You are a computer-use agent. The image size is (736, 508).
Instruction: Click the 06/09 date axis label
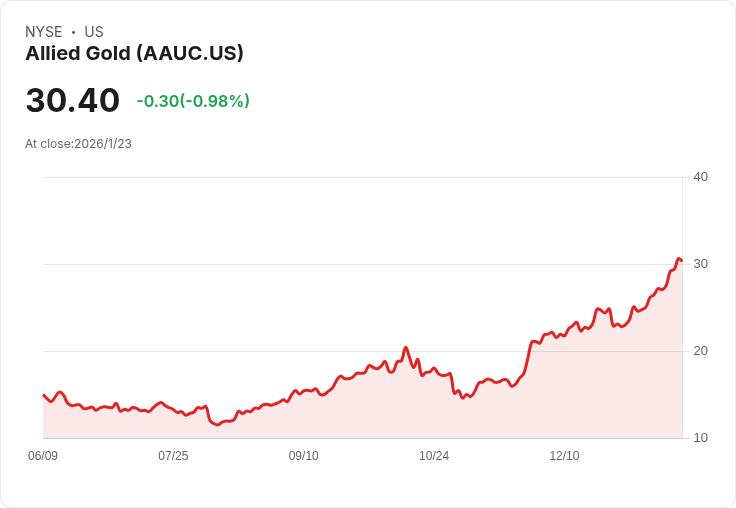click(43, 456)
